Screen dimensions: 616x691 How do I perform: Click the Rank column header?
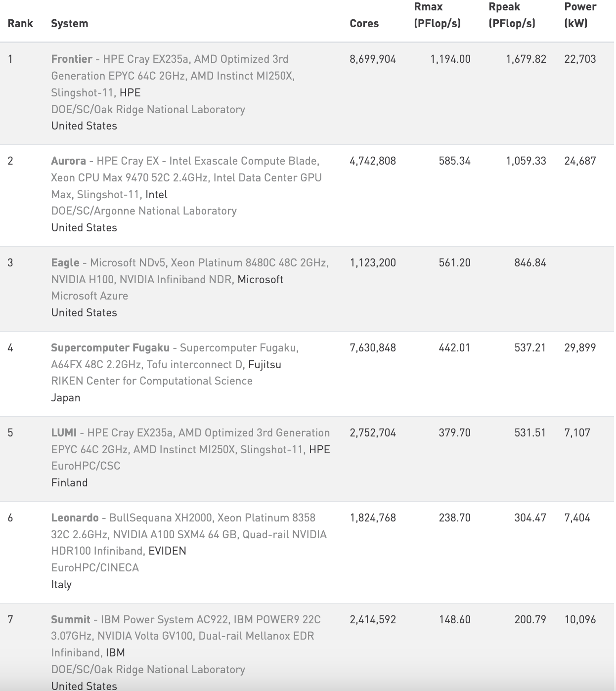(x=20, y=23)
